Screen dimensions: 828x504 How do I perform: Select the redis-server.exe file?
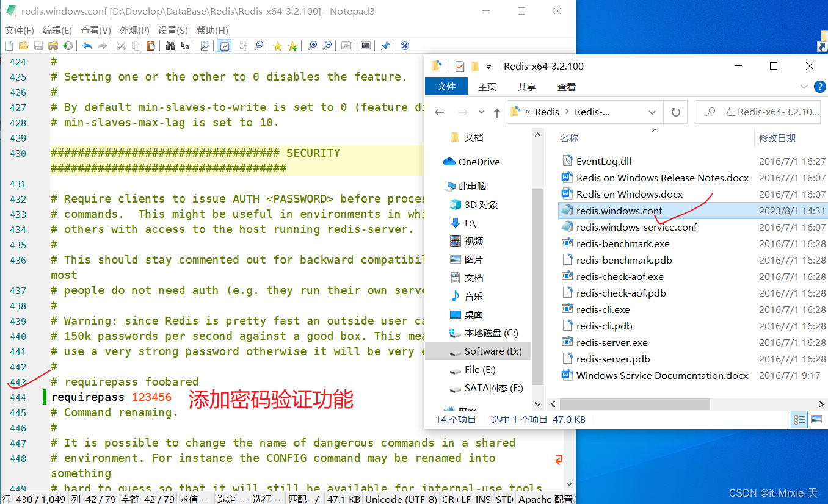[x=612, y=342]
